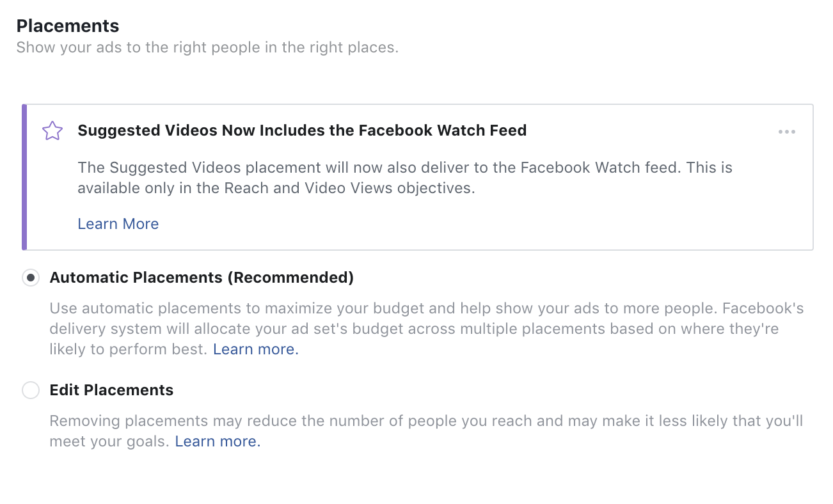Click "(Recommended)" beside Automatic Placements
The width and height of the screenshot is (833, 504).
pos(292,278)
